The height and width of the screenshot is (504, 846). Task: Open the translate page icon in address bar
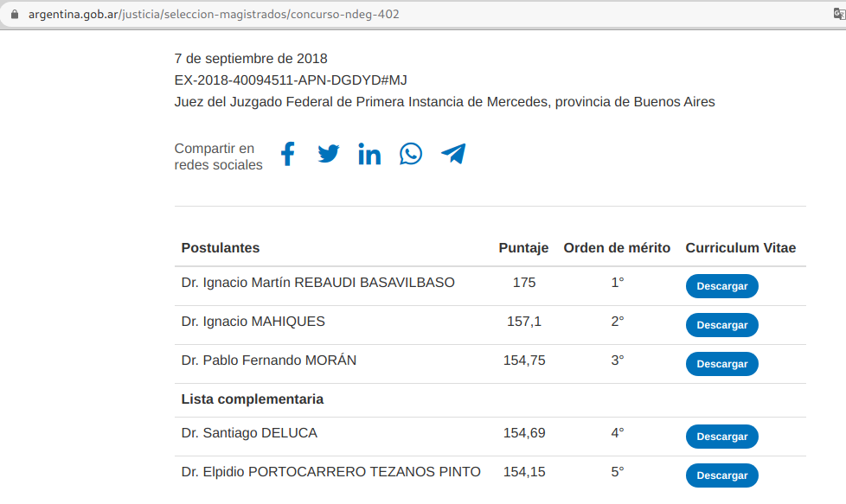[840, 14]
